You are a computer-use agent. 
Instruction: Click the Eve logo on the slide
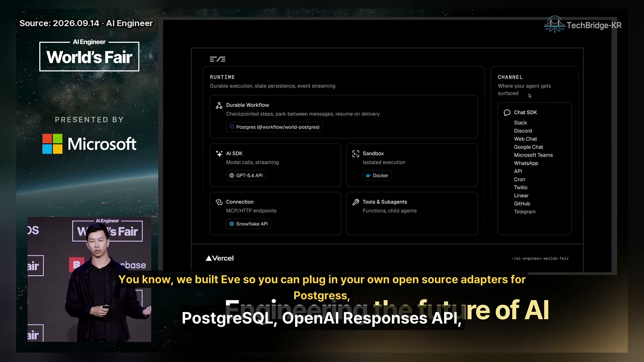(217, 59)
